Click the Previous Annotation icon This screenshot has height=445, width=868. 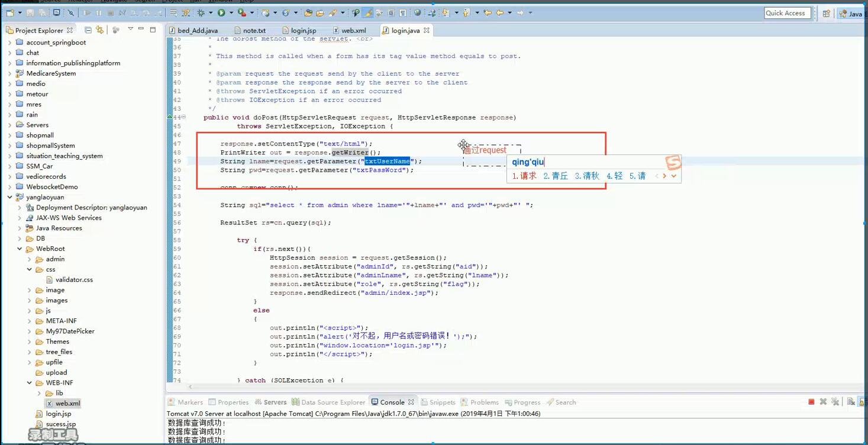[x=466, y=12]
